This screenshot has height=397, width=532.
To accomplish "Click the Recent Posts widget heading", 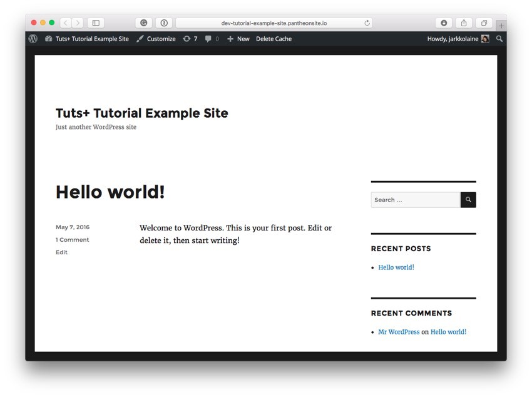I will coord(401,249).
